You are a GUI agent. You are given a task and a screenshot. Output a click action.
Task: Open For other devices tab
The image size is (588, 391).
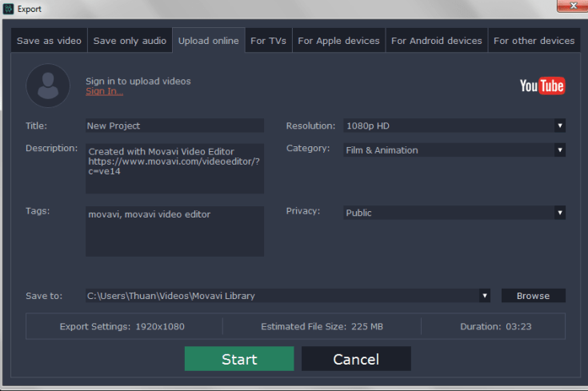(534, 41)
